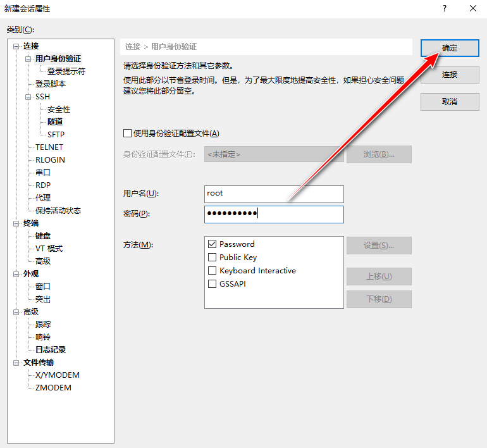487x448 pixels.
Task: Click the Keyboard Interactive label in list
Action: pos(257,271)
